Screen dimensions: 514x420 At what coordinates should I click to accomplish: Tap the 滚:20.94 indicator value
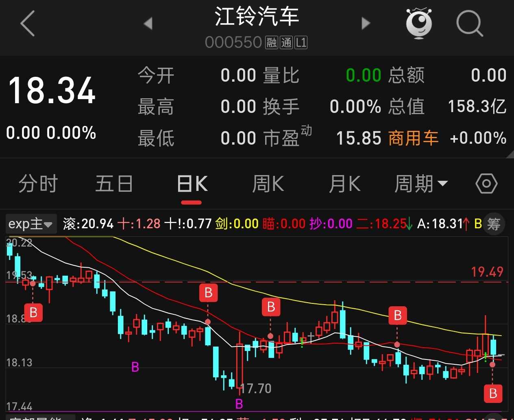[88, 224]
